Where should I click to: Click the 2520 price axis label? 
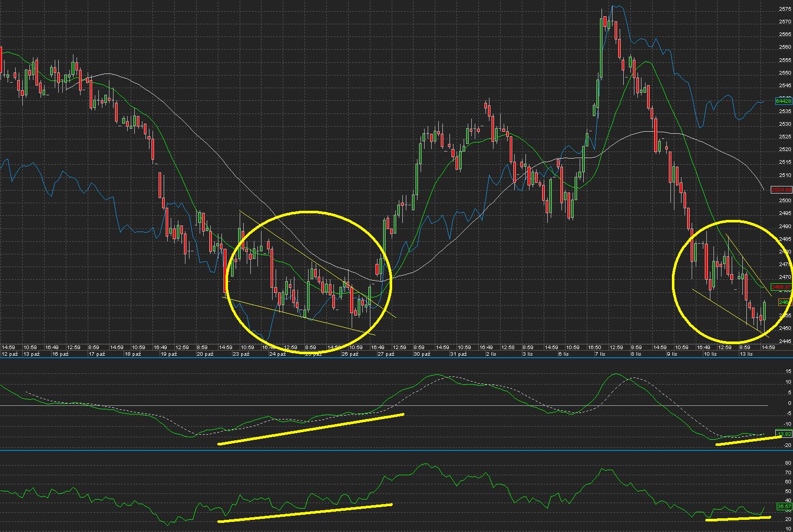[785, 149]
